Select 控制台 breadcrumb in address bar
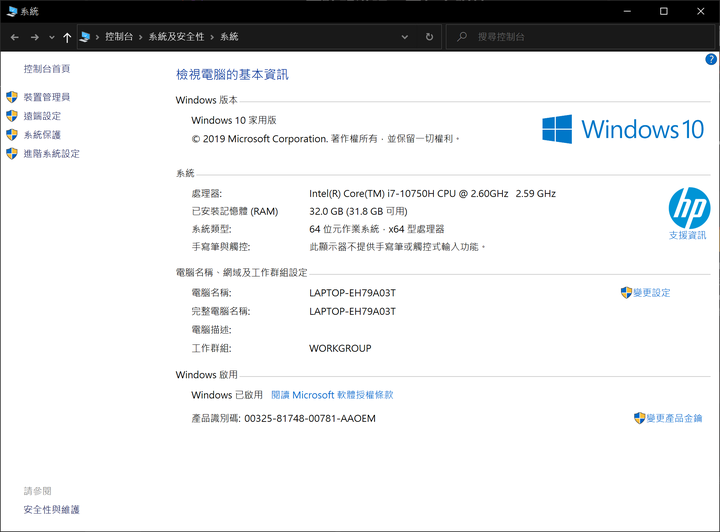 pyautogui.click(x=119, y=37)
